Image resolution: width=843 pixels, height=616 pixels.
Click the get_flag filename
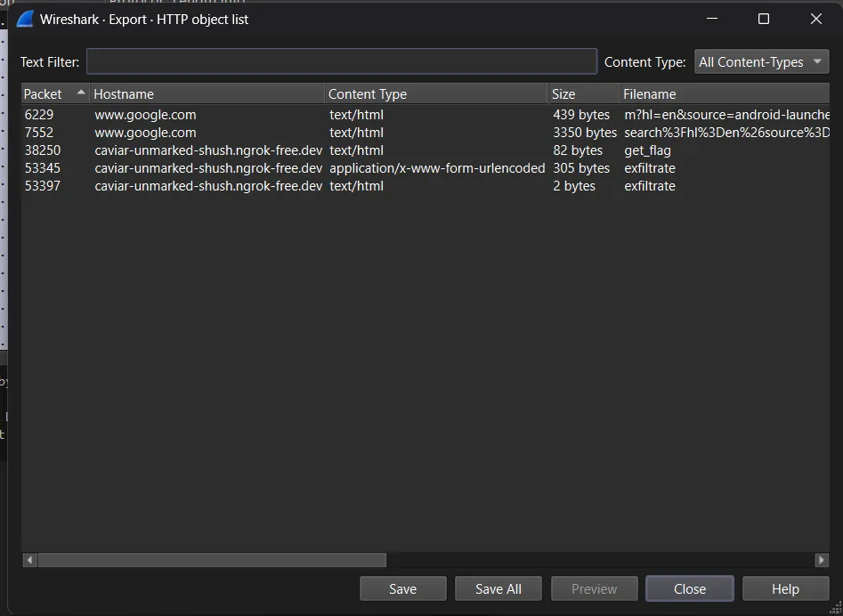647,150
